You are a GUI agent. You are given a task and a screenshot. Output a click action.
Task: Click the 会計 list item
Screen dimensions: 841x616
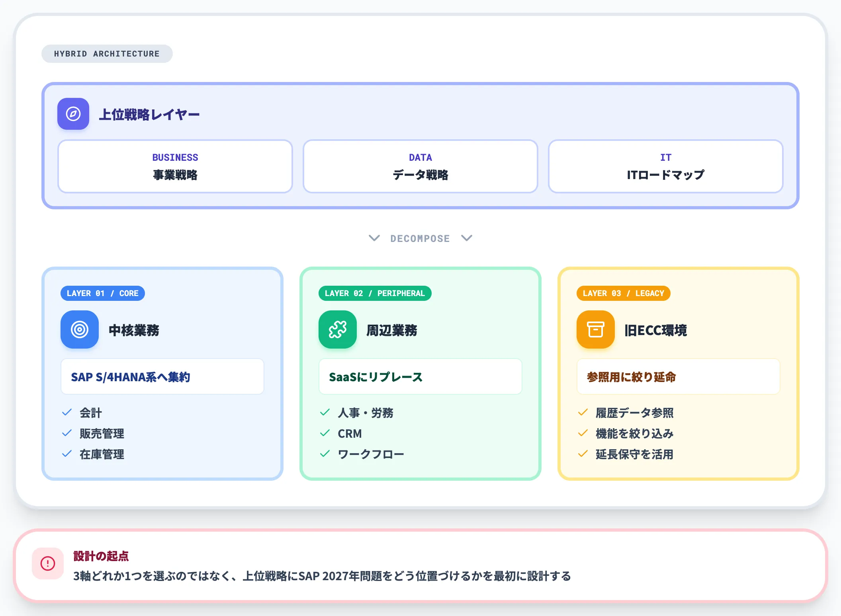[91, 413]
